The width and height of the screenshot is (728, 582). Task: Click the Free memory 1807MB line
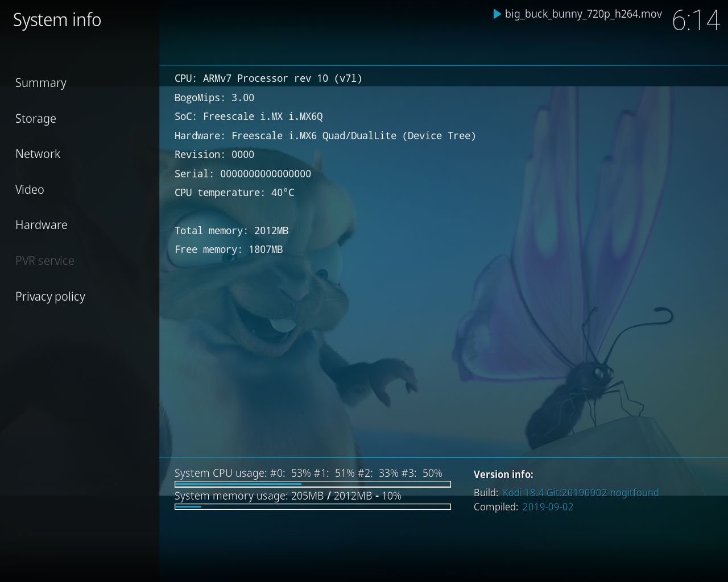[228, 250]
